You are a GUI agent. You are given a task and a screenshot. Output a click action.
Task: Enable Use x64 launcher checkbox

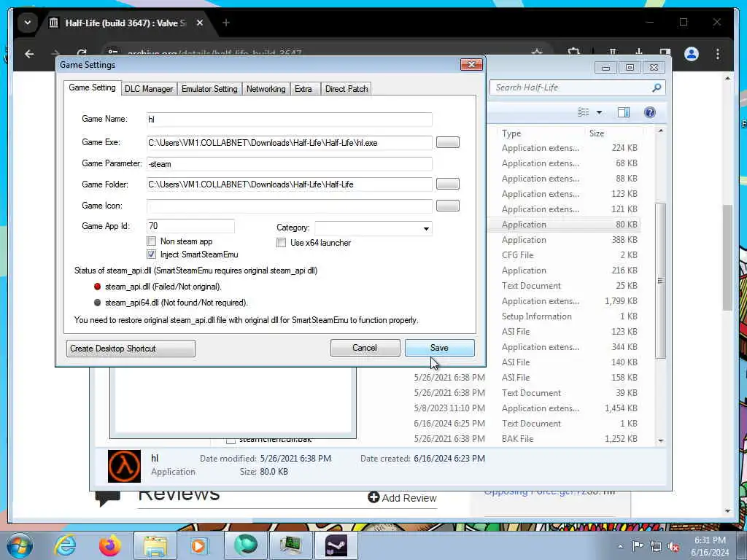pos(281,243)
